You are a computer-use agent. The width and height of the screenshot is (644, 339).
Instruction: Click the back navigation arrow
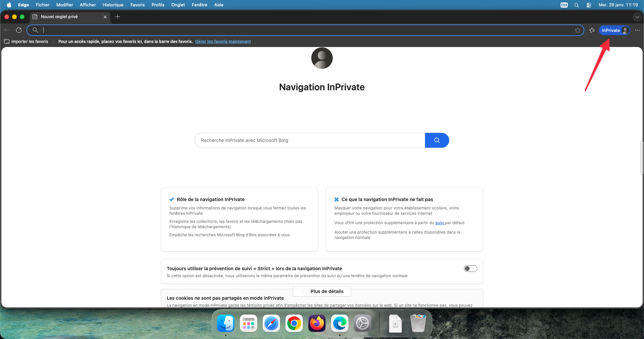point(7,30)
